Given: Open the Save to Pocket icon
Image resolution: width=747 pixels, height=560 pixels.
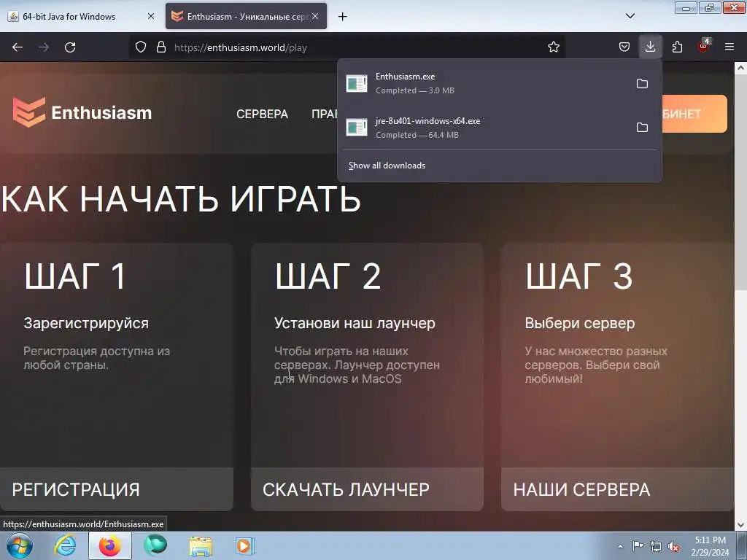Looking at the screenshot, I should [624, 47].
